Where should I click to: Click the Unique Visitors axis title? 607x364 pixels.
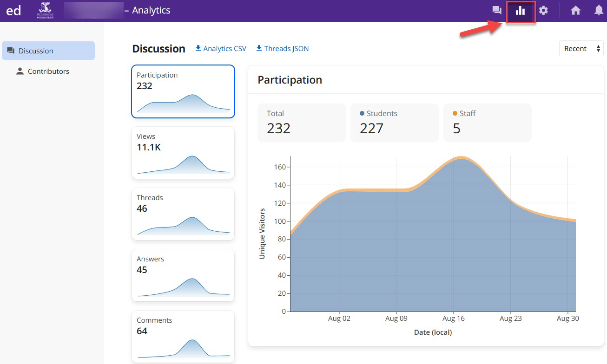click(x=262, y=234)
